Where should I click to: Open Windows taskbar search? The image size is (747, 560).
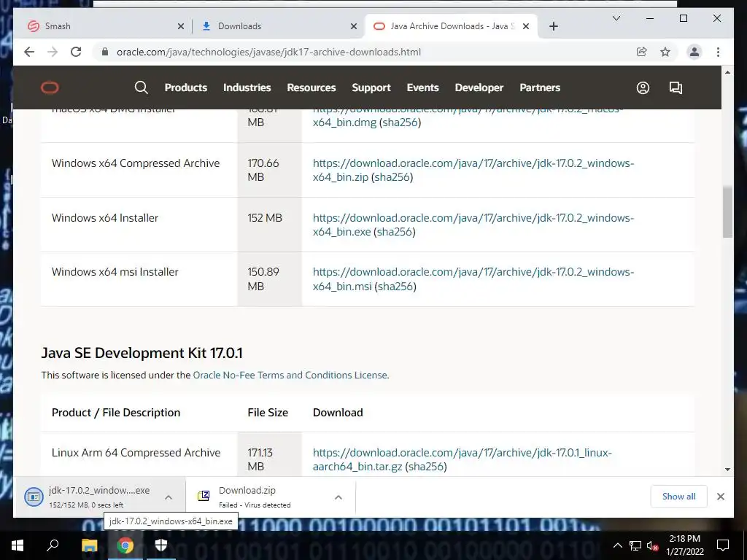pyautogui.click(x=53, y=545)
